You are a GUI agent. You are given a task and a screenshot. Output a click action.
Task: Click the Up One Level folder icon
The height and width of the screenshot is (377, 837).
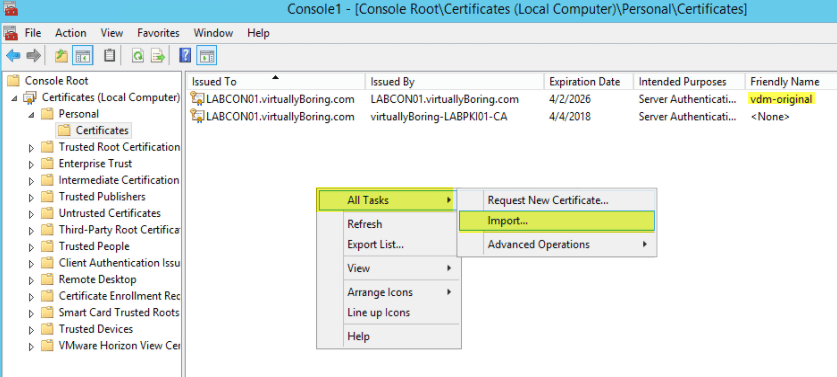62,55
